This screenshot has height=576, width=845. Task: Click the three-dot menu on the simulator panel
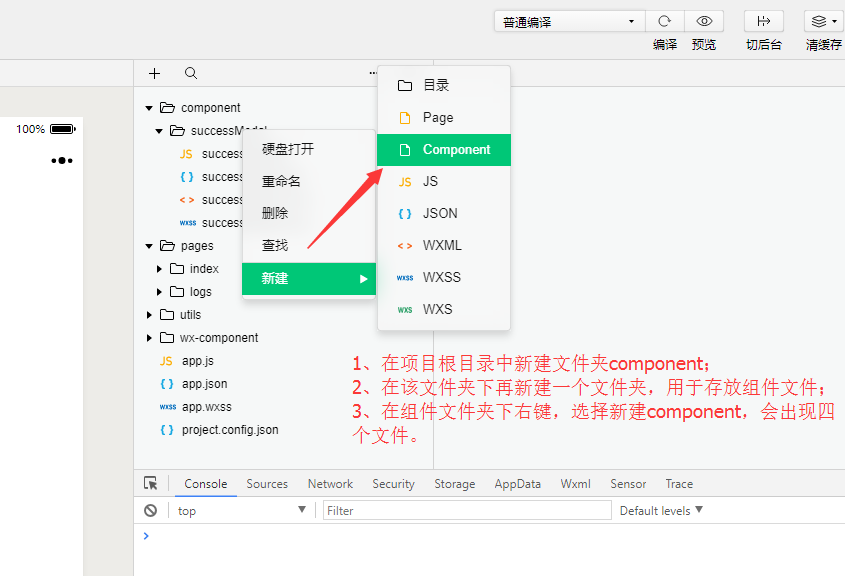[62, 160]
